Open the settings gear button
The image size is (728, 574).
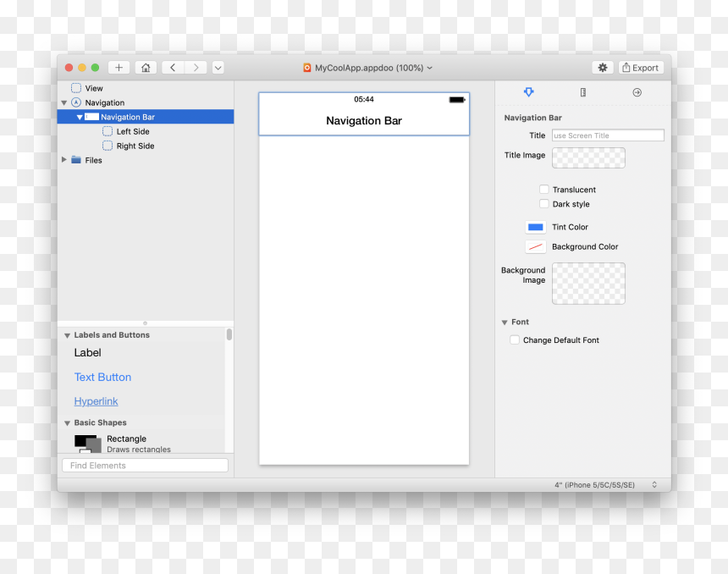pos(603,68)
